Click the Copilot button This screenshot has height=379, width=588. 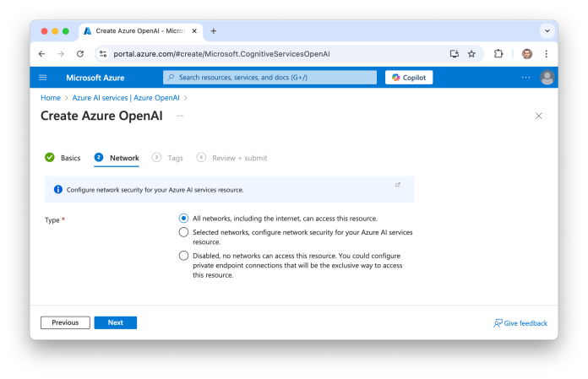pos(410,78)
